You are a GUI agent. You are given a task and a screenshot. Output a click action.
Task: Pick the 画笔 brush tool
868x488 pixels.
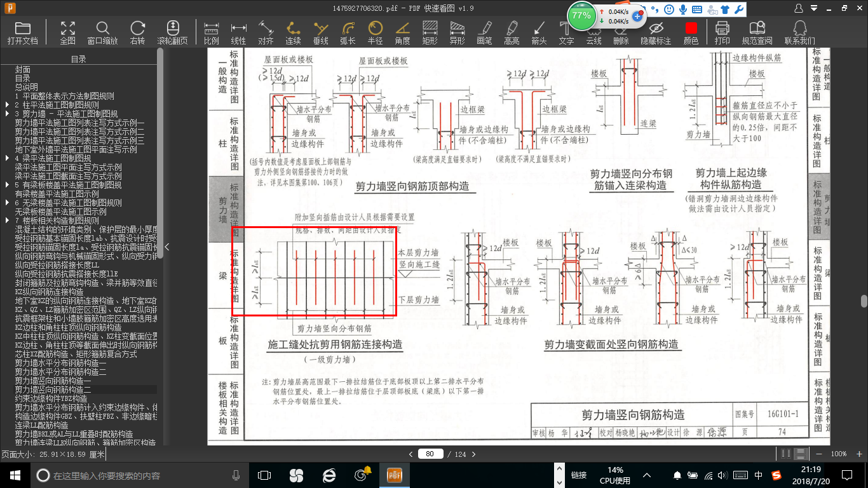click(484, 32)
